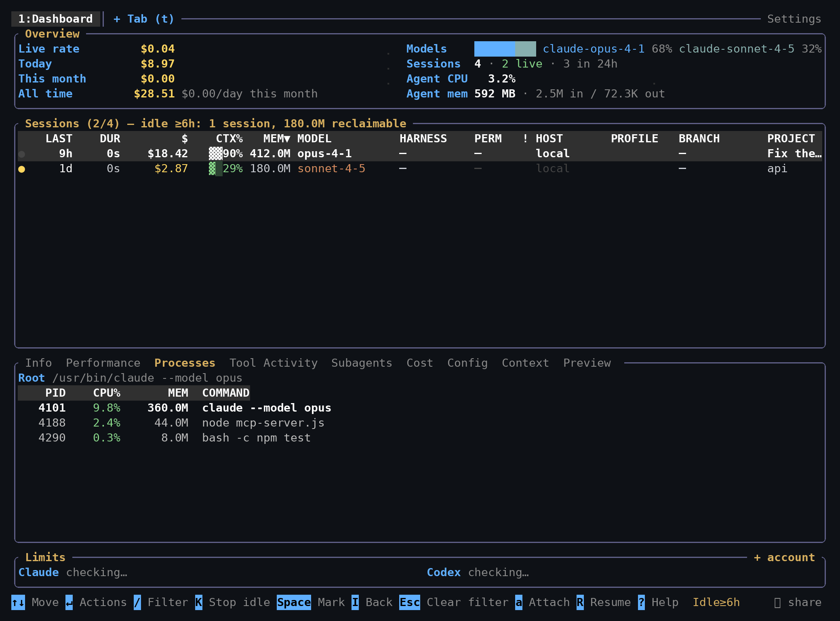This screenshot has width=840, height=621.
Task: Switch to the 1:Dashboard tab
Action: (56, 19)
